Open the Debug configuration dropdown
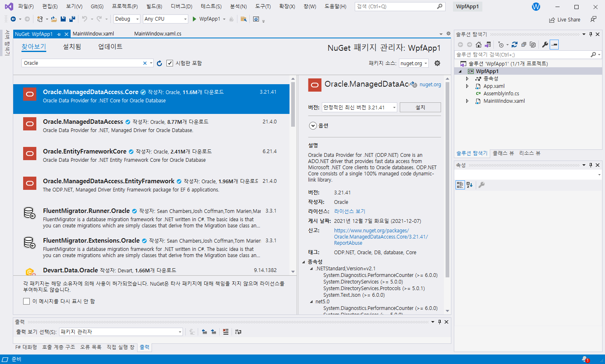 (127, 19)
